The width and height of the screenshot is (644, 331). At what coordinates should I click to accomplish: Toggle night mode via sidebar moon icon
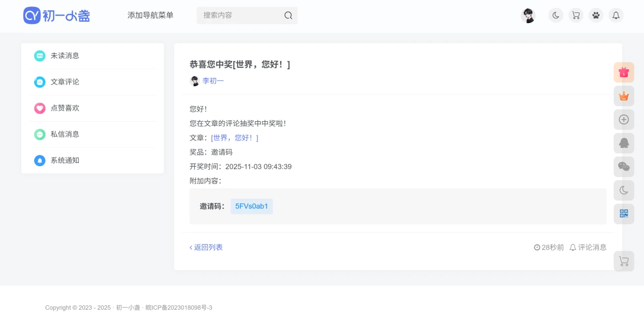(x=624, y=190)
